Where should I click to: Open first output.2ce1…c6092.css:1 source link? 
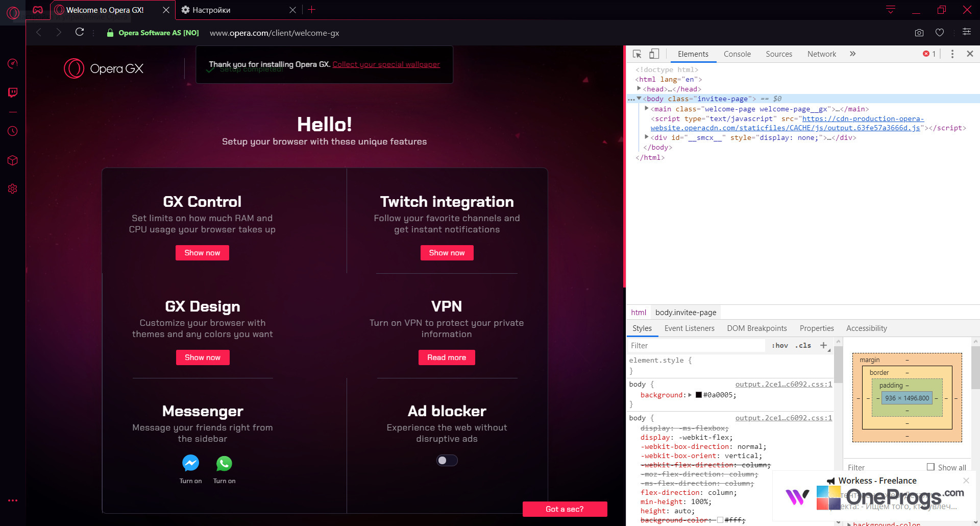coord(783,384)
